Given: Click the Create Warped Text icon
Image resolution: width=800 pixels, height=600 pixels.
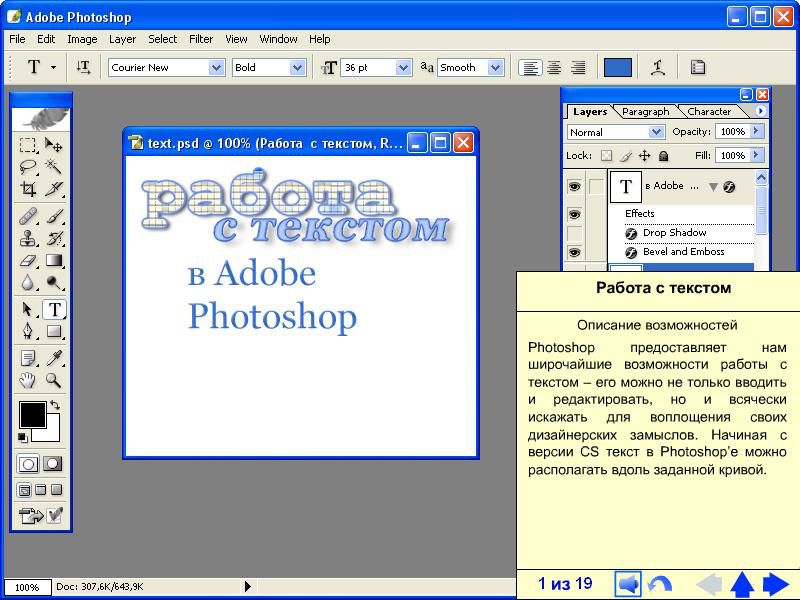Looking at the screenshot, I should 658,67.
